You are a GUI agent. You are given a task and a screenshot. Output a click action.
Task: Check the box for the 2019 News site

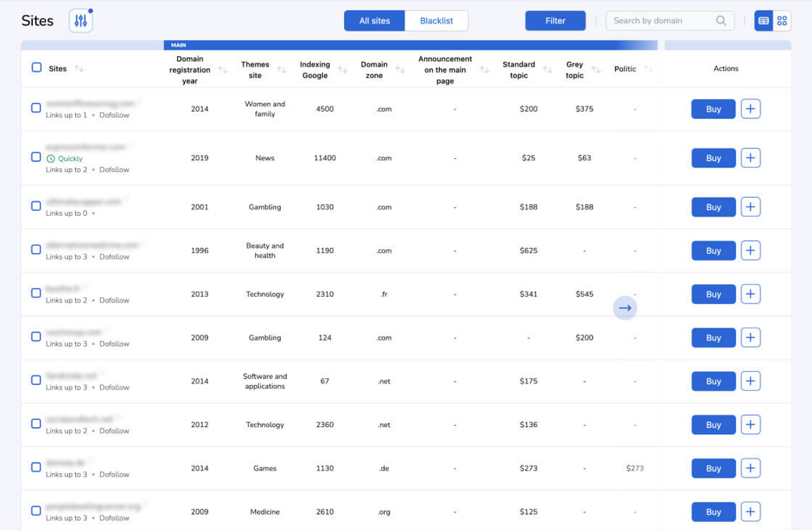click(36, 157)
